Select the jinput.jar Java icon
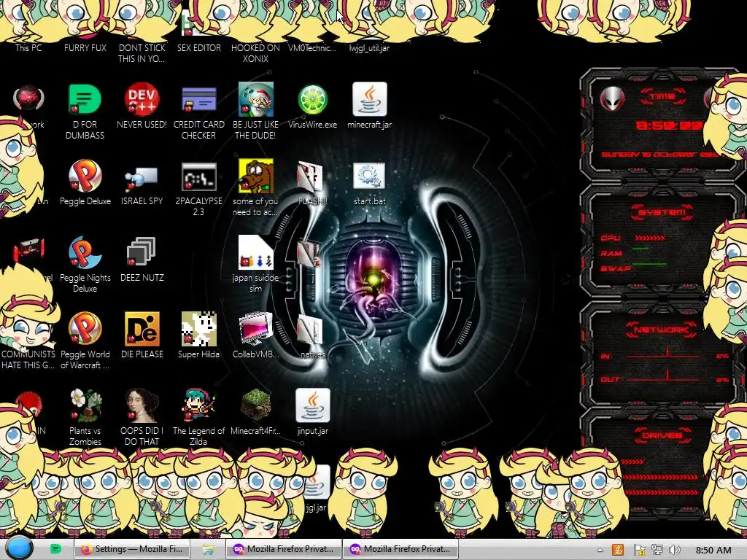The height and width of the screenshot is (560, 747). pos(312,405)
